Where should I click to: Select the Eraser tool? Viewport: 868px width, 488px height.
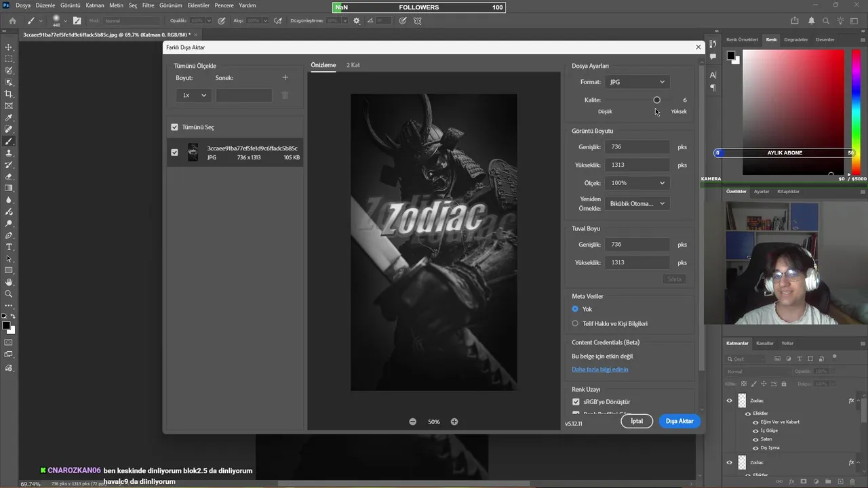(x=9, y=176)
